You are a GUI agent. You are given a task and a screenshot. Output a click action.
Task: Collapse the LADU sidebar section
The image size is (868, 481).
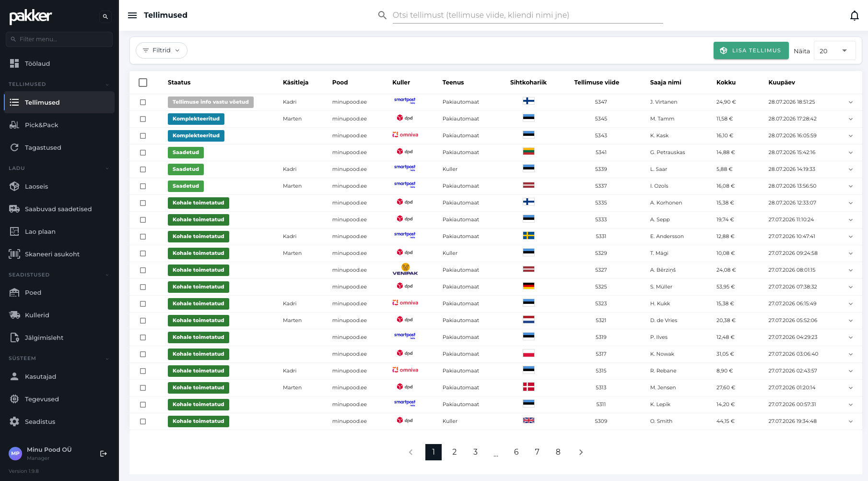coord(59,168)
